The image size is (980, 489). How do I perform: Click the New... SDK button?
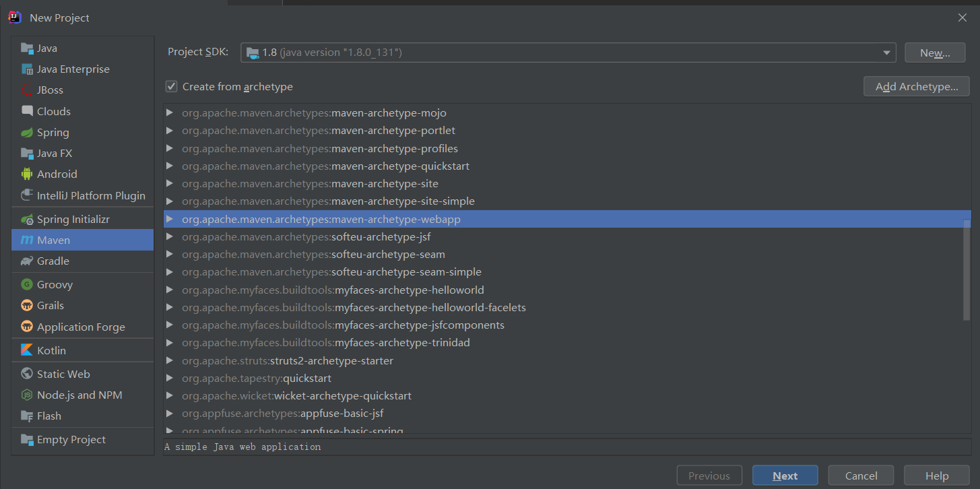935,53
